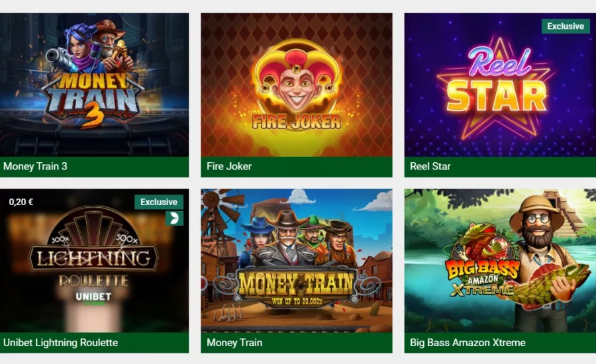Launch Big Bass Amazon Xtreme game image
The image size is (596, 364).
[x=500, y=261]
